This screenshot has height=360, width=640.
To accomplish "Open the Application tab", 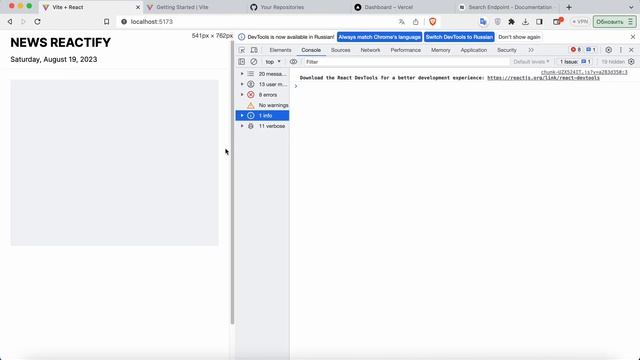I will 473,50.
